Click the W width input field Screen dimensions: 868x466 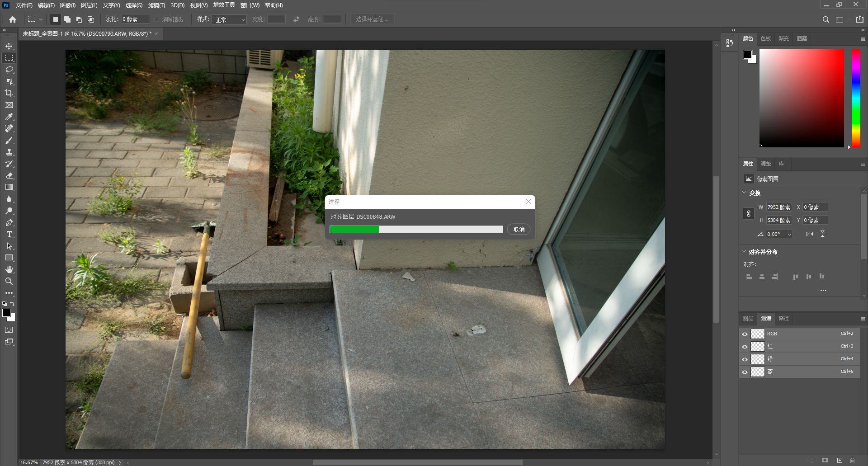pos(778,207)
